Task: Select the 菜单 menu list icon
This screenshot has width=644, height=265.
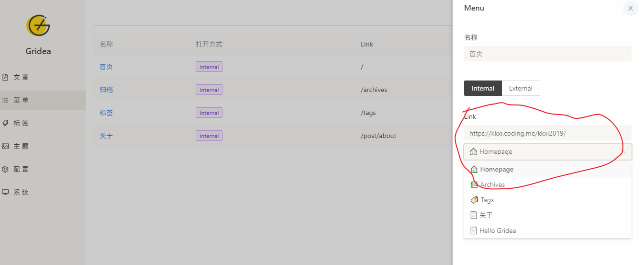Action: coord(5,100)
